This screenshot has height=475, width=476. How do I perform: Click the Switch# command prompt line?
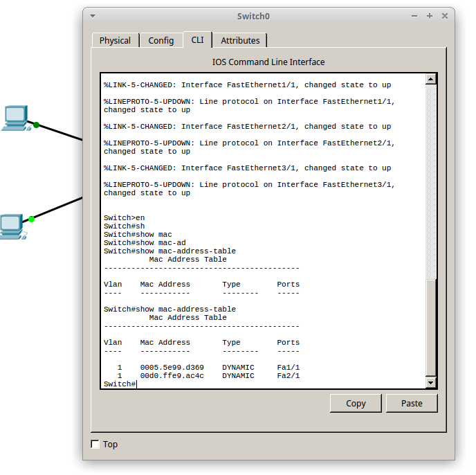[120, 384]
